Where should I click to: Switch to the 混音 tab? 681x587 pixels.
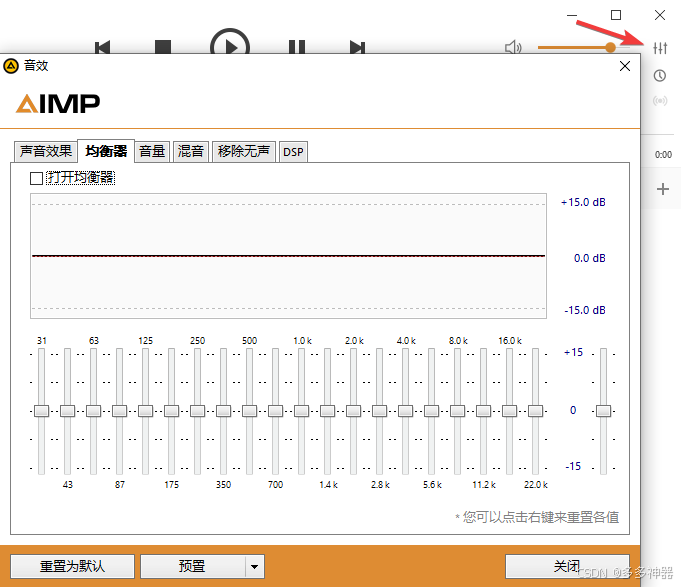point(191,151)
